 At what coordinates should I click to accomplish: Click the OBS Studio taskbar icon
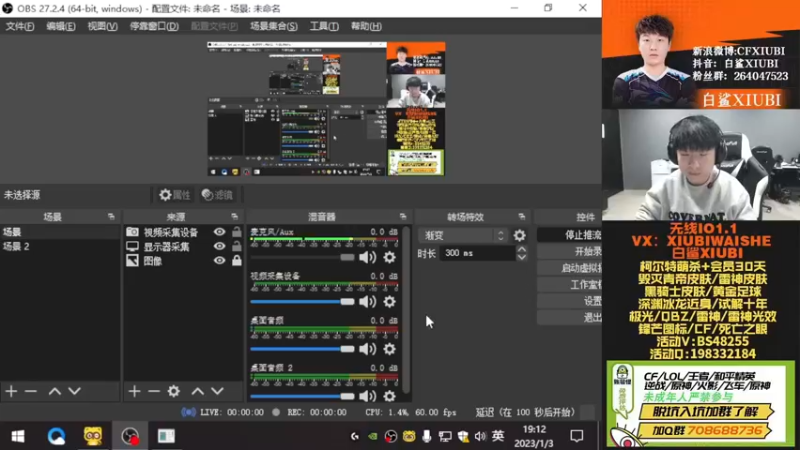coord(130,436)
